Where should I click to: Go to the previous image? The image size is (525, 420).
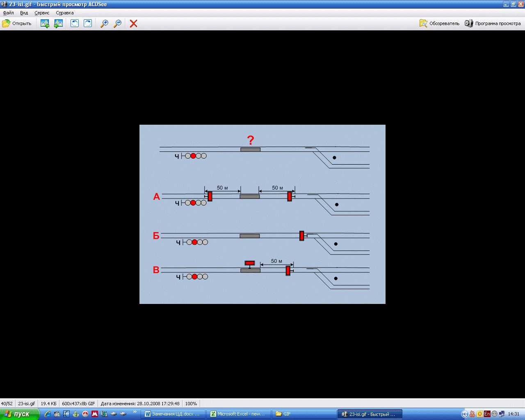45,23
